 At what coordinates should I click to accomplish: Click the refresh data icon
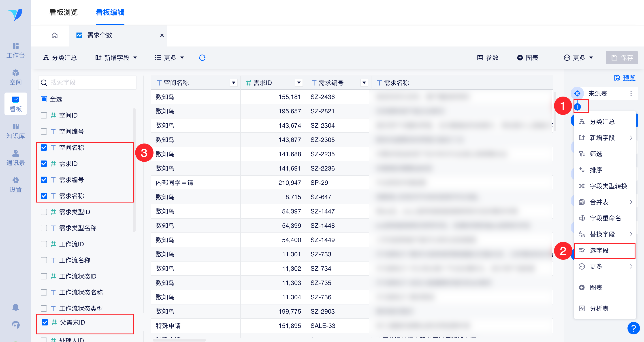(202, 58)
